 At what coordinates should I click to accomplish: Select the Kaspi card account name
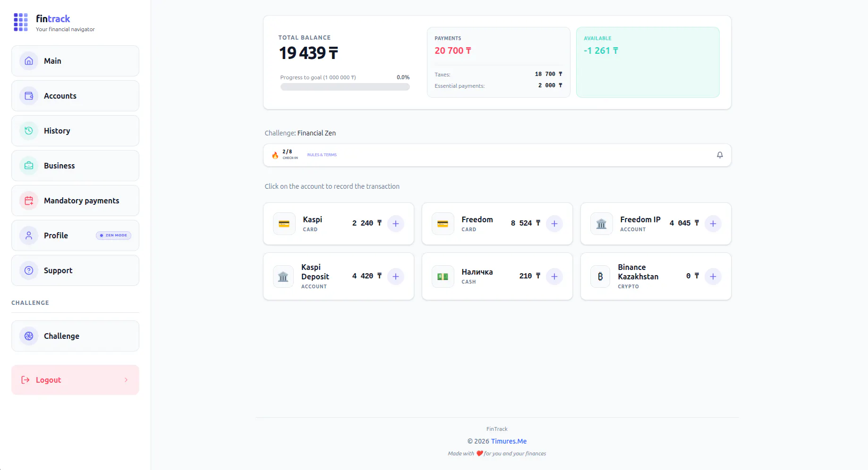coord(312,219)
